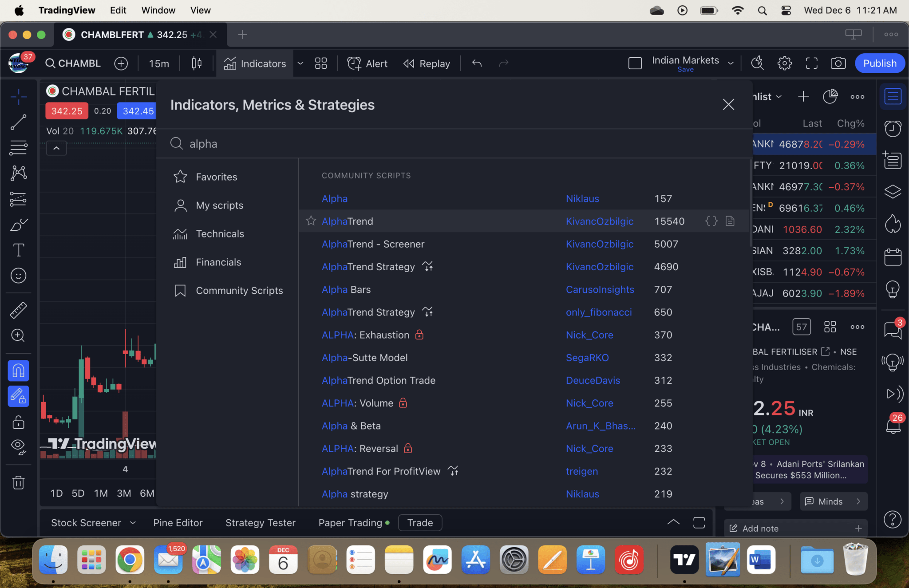Toggle the magnet mode tool
Viewport: 909px width, 588px height.
click(18, 371)
